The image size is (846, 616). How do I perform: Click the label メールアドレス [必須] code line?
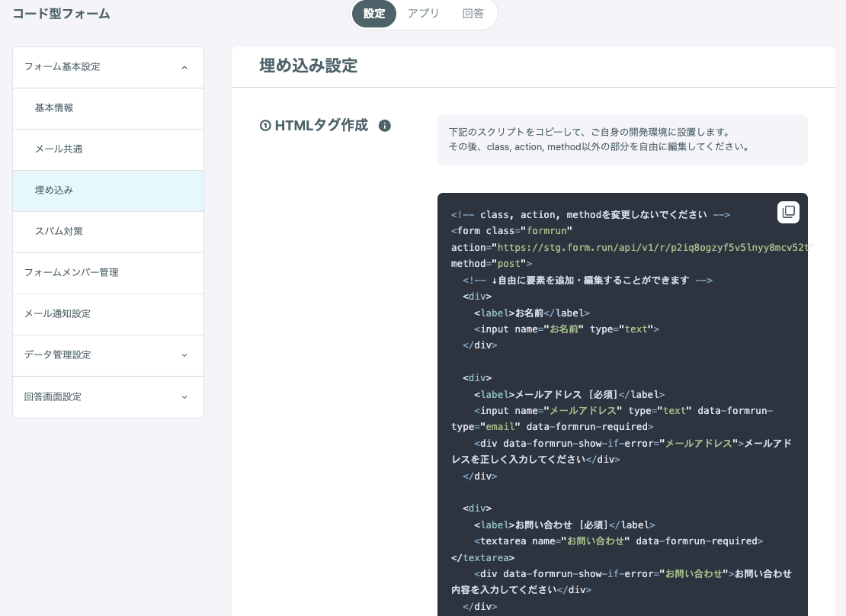569,394
